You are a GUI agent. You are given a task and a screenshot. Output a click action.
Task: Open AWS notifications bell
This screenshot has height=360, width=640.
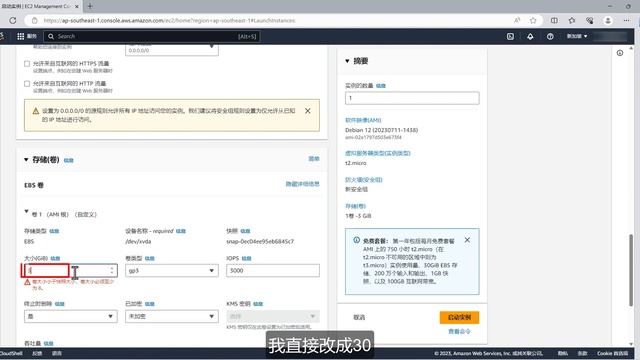coord(530,36)
